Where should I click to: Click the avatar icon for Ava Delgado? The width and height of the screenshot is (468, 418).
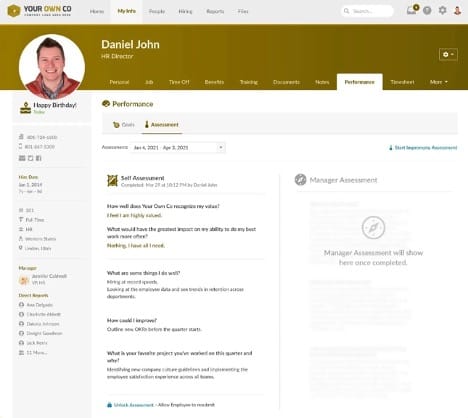click(21, 305)
